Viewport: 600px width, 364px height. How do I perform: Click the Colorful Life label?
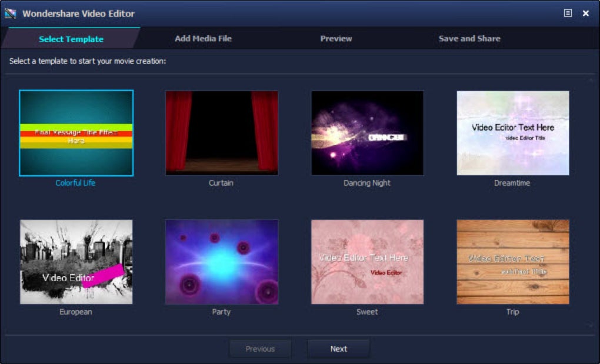75,183
